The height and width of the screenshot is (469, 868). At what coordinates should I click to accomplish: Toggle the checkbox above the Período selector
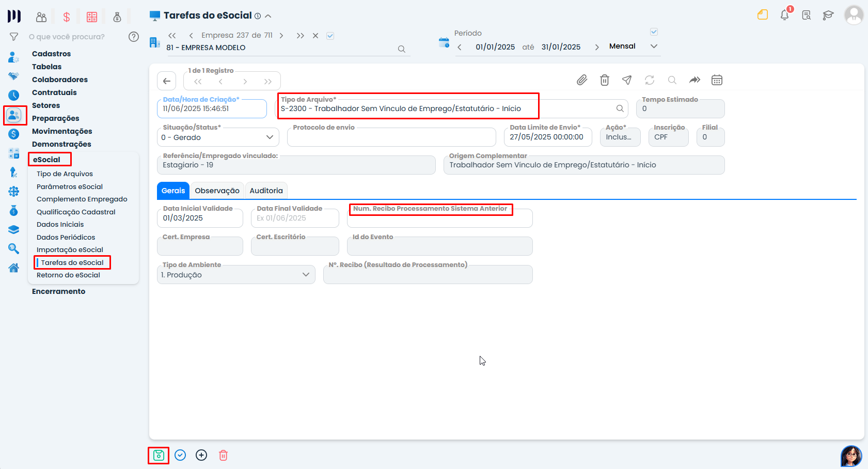click(x=654, y=32)
